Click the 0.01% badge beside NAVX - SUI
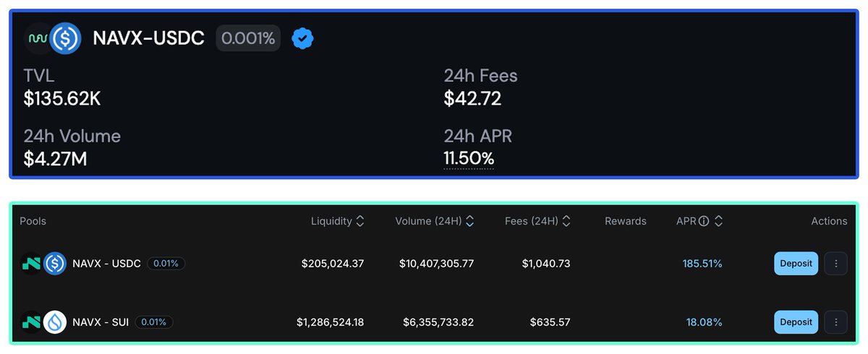The width and height of the screenshot is (868, 354). pos(153,322)
